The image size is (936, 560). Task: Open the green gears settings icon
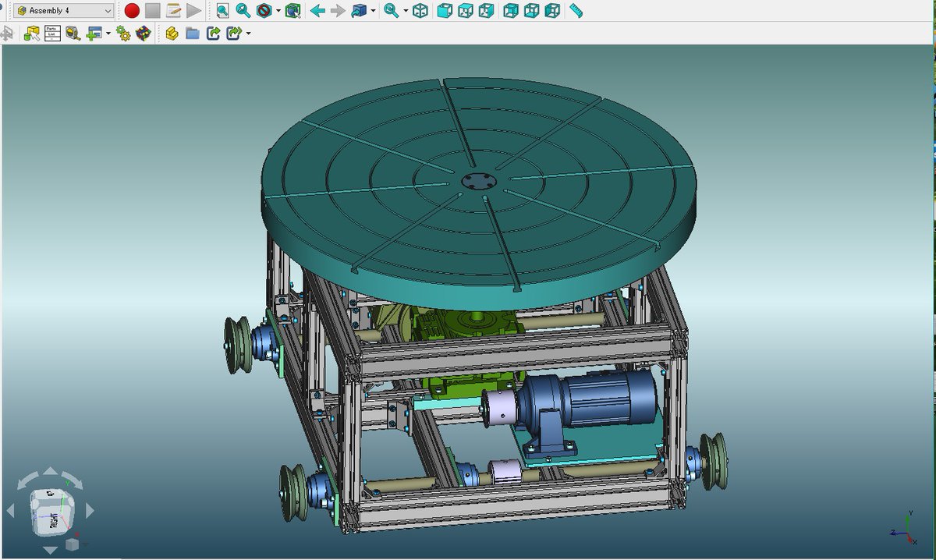click(x=122, y=34)
